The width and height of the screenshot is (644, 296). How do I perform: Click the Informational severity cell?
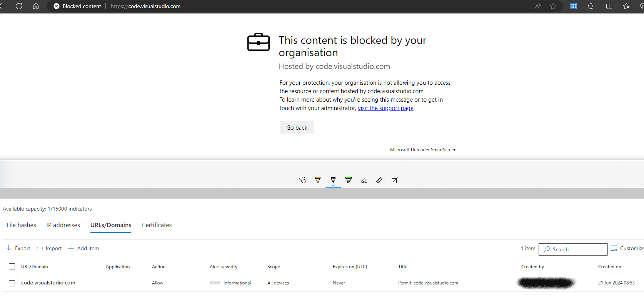click(x=230, y=283)
